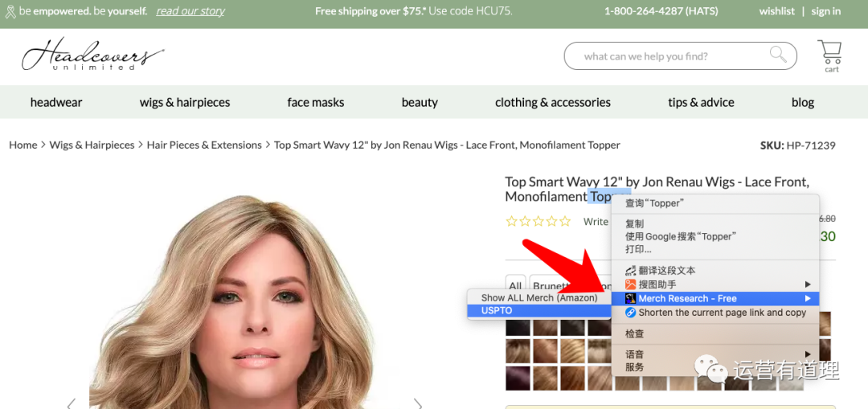The width and height of the screenshot is (868, 409).
Task: Choose 'USPTO' in the submenu
Action: coord(497,310)
